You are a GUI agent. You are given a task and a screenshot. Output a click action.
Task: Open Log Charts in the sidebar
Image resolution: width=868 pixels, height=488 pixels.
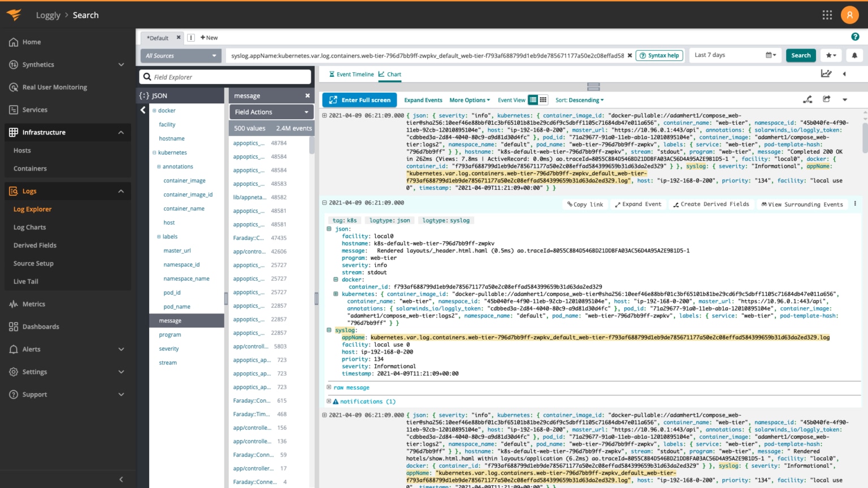point(29,227)
